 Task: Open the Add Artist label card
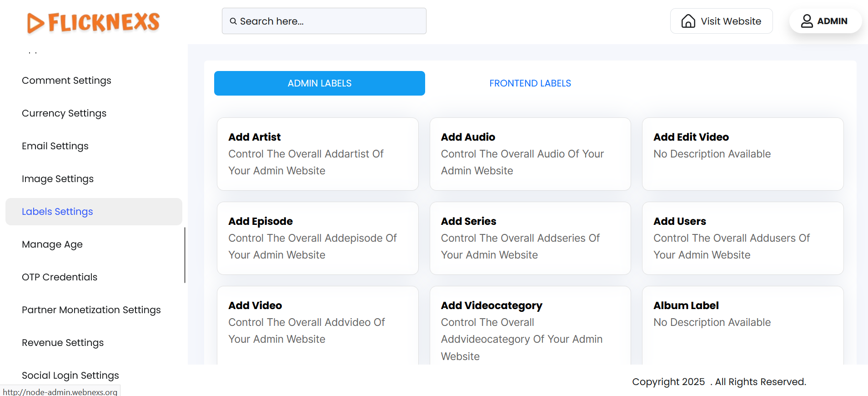point(317,154)
